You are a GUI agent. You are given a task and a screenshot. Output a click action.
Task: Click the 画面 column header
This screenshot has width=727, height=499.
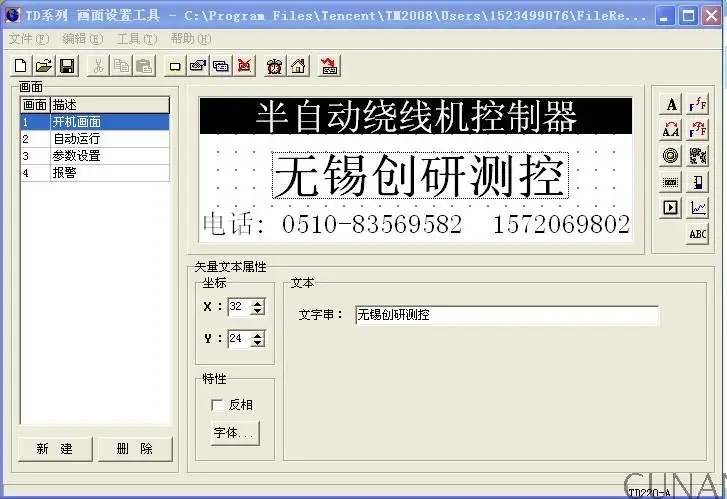click(x=35, y=105)
